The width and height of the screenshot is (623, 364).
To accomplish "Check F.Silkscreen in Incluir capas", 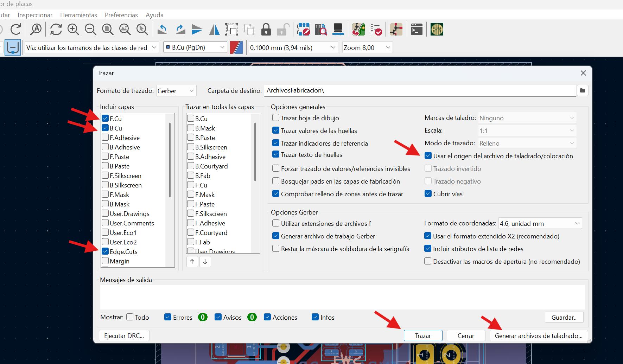I will pyautogui.click(x=105, y=175).
